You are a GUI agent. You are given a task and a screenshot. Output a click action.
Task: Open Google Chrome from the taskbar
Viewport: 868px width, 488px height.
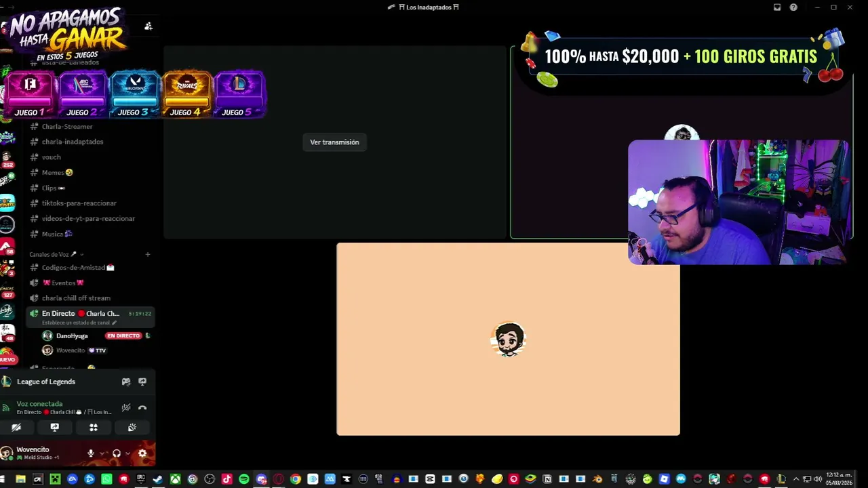[296, 479]
